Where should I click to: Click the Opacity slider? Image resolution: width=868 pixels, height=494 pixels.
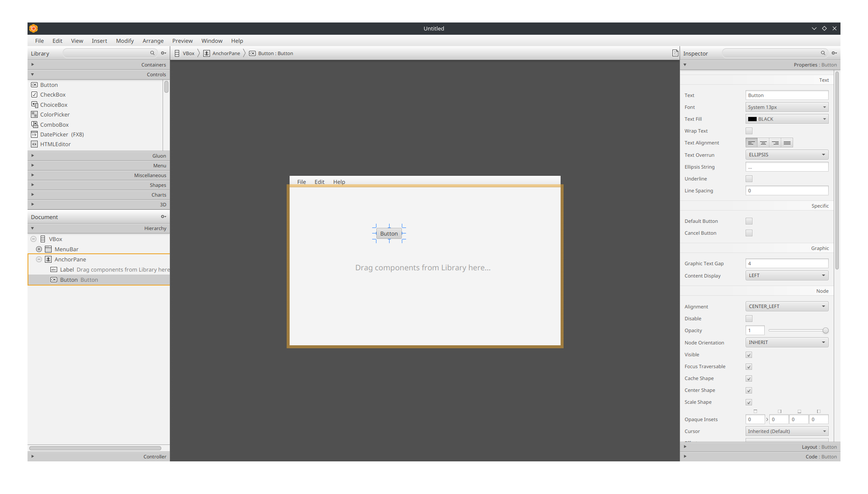[798, 330]
